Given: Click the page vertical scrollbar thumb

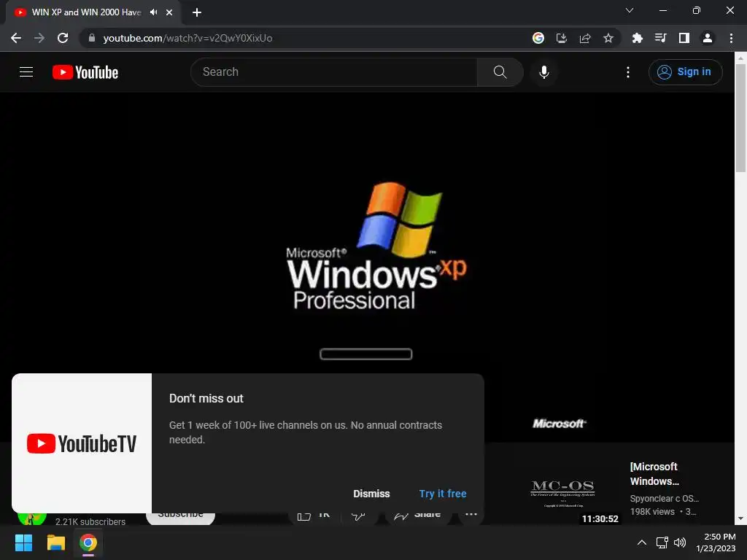Looking at the screenshot, I should click(740, 117).
